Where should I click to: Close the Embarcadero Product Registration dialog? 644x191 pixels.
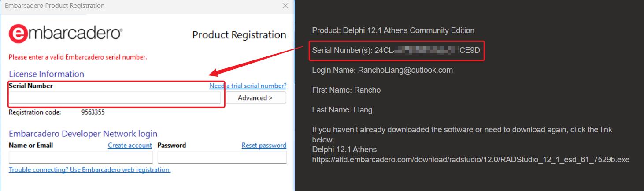(285, 6)
